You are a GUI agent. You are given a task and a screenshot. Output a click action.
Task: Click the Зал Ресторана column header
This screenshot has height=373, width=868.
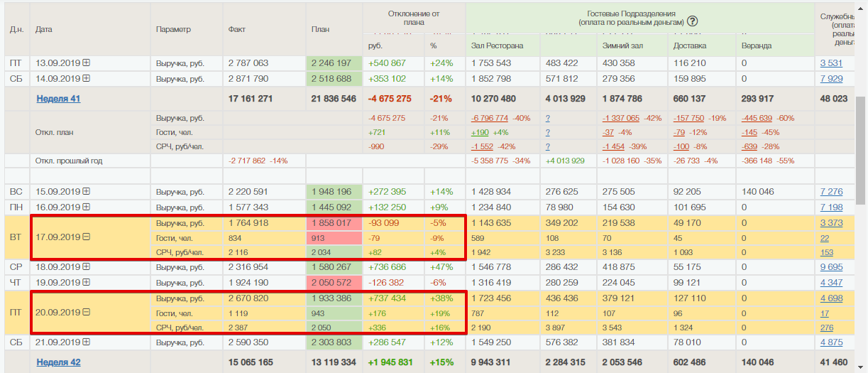pyautogui.click(x=497, y=46)
